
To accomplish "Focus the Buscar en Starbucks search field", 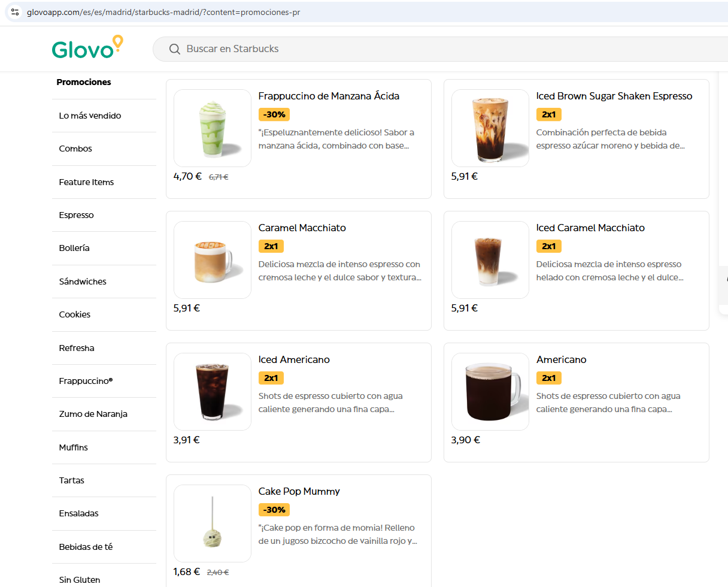I will [440, 49].
